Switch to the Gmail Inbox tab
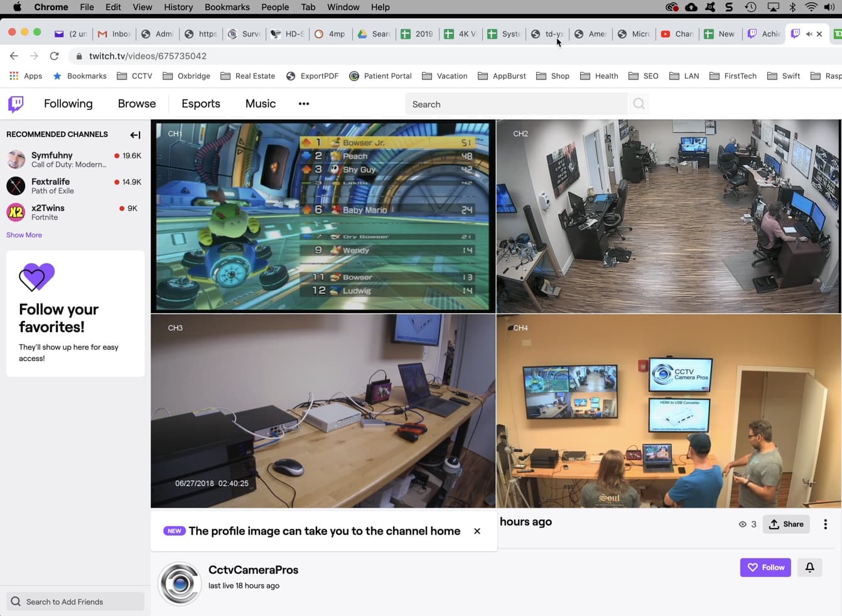The image size is (842, 616). pos(114,34)
